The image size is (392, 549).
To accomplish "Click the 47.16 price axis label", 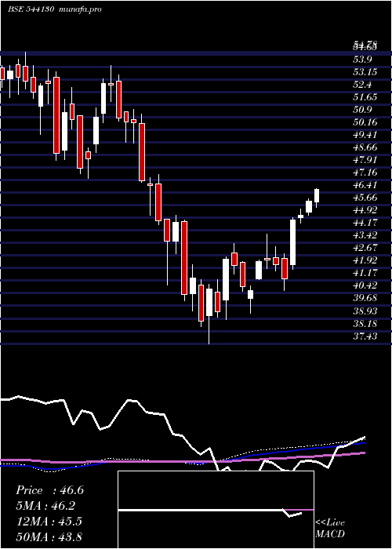I will click(x=365, y=173).
